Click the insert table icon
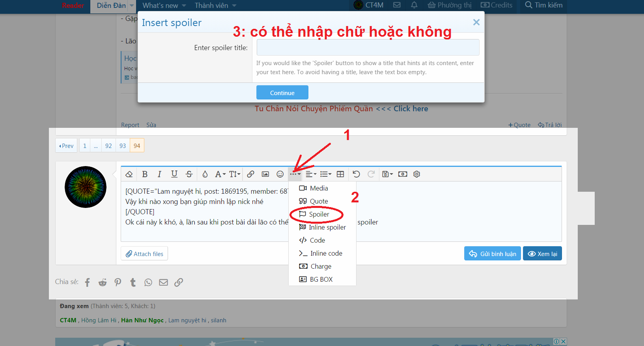The image size is (644, 346). pyautogui.click(x=340, y=174)
